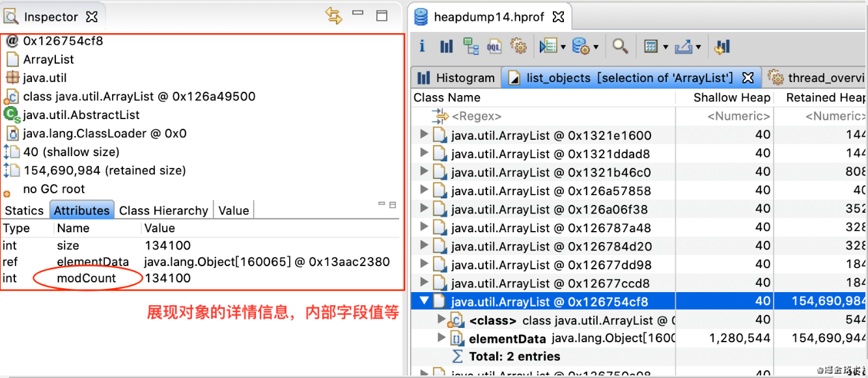Expand the elementData child node
Screen dimensions: 868x378
[x=442, y=338]
